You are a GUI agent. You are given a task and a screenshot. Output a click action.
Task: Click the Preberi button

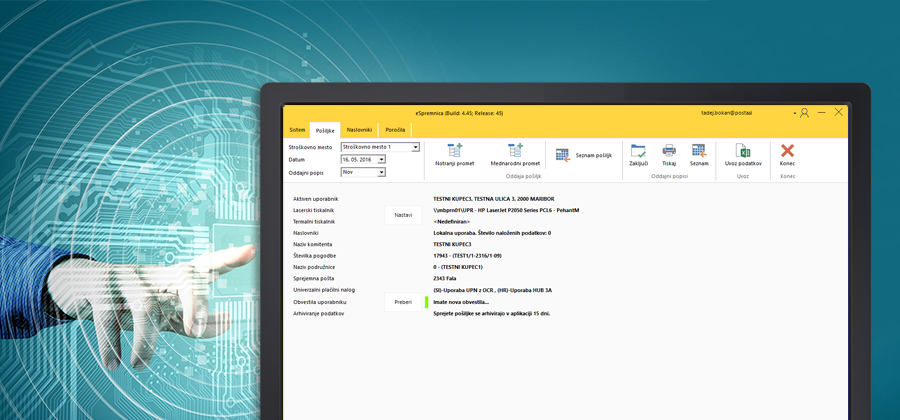point(403,302)
